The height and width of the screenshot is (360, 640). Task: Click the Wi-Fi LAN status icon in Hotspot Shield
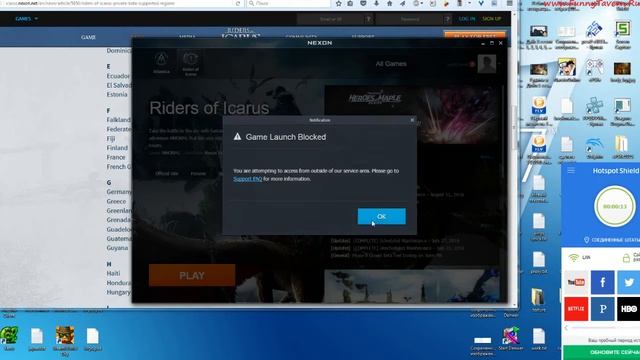[574, 258]
